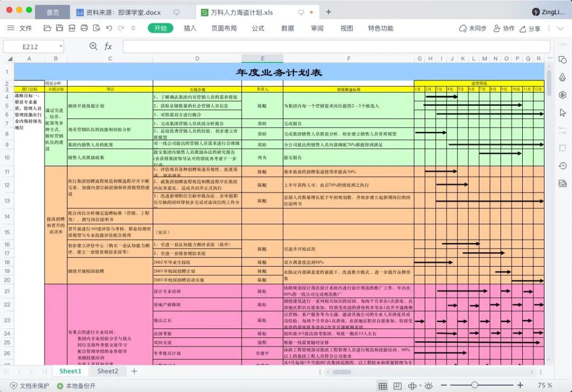Image resolution: width=572 pixels, height=392 pixels.
Task: Select row 12 header
Action: pos(7,185)
